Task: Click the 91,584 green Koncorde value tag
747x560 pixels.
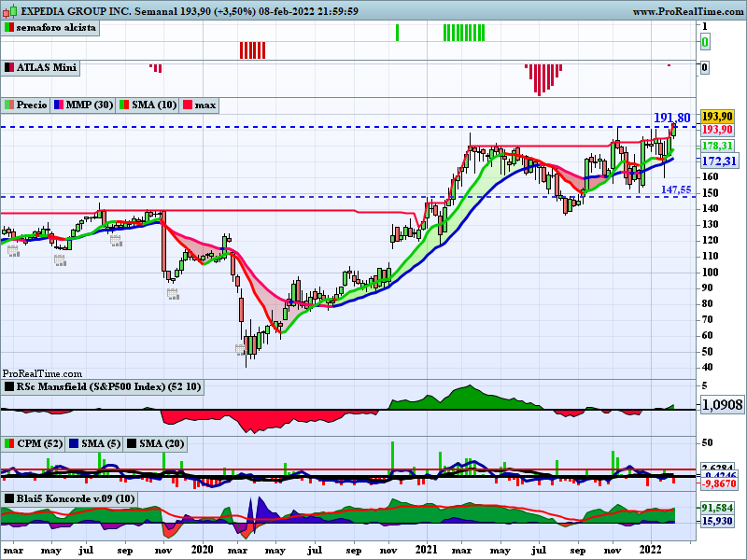Action: (x=717, y=508)
